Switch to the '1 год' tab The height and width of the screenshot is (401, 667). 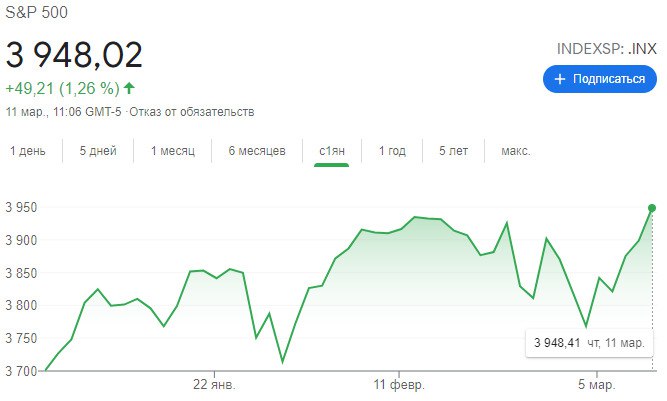pyautogui.click(x=392, y=151)
